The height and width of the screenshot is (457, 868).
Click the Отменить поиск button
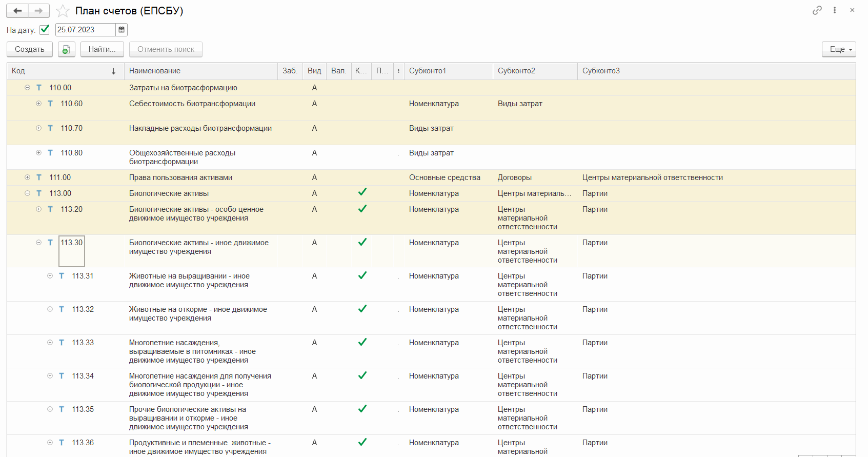(x=166, y=49)
